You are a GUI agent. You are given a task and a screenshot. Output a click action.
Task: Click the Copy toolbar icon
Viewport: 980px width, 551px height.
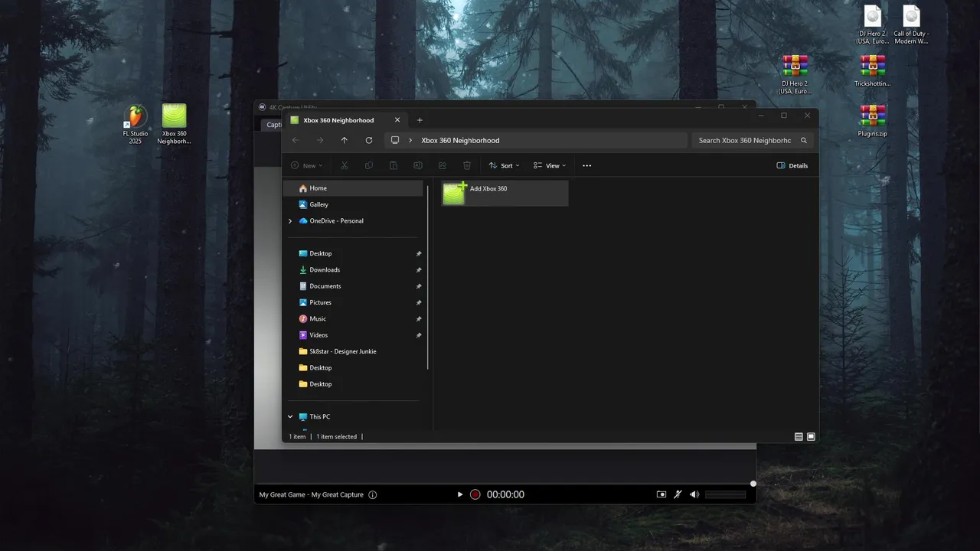point(369,165)
